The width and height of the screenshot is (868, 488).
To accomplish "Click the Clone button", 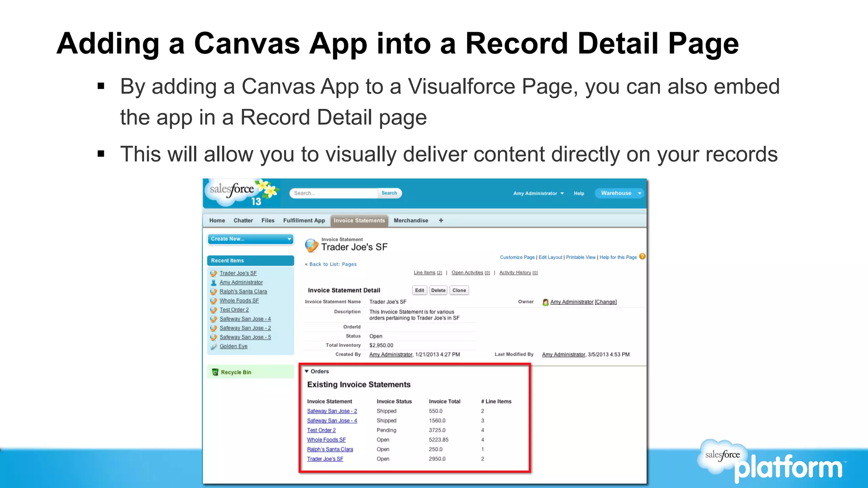I will [x=459, y=290].
